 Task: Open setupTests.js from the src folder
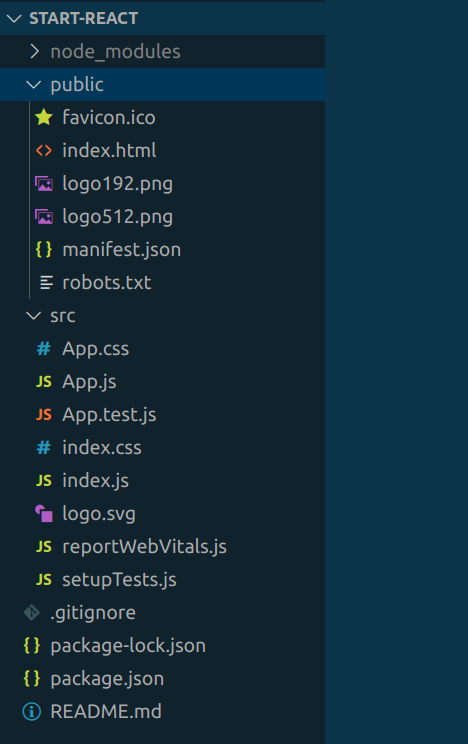162,579
